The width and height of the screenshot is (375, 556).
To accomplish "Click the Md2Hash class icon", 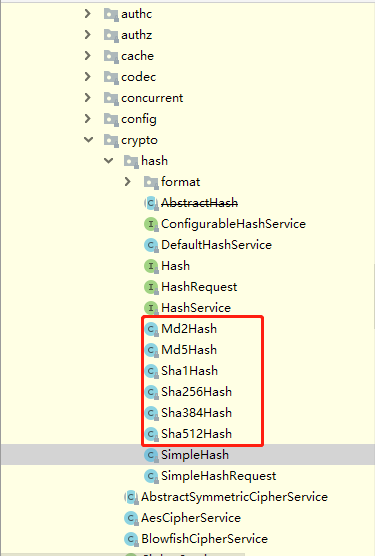I will pos(151,329).
